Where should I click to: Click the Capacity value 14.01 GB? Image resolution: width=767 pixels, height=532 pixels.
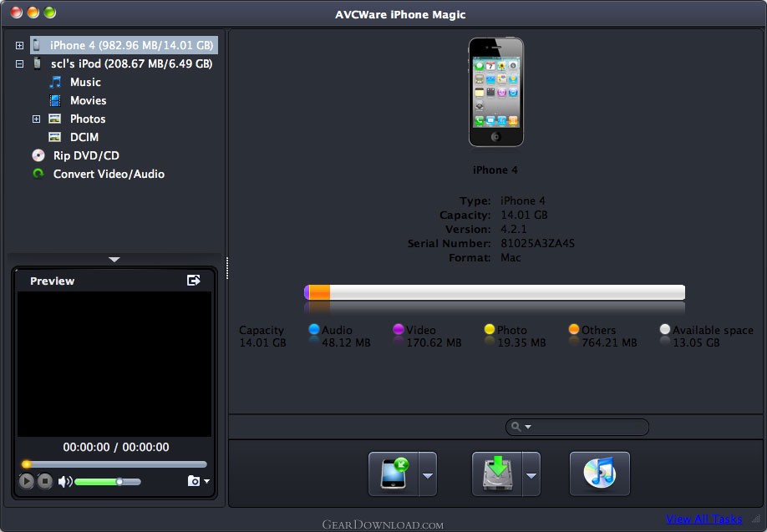(524, 215)
